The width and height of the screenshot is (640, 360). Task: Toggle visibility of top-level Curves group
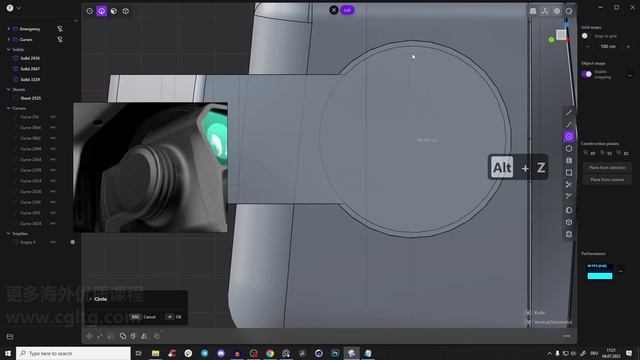60,39
